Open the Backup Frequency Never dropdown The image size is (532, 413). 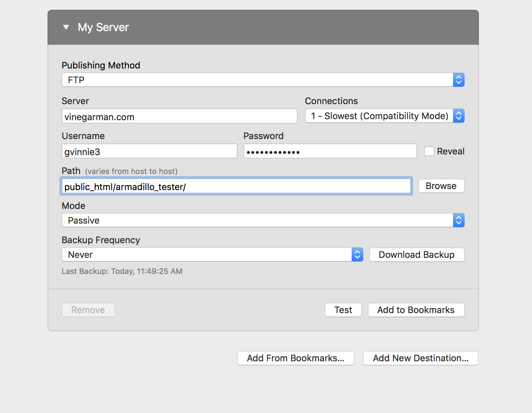[x=207, y=255]
